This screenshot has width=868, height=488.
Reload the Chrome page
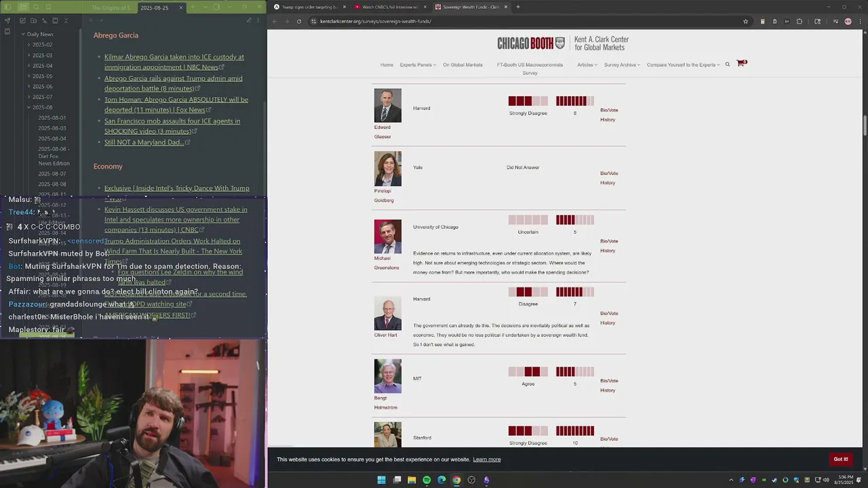298,21
